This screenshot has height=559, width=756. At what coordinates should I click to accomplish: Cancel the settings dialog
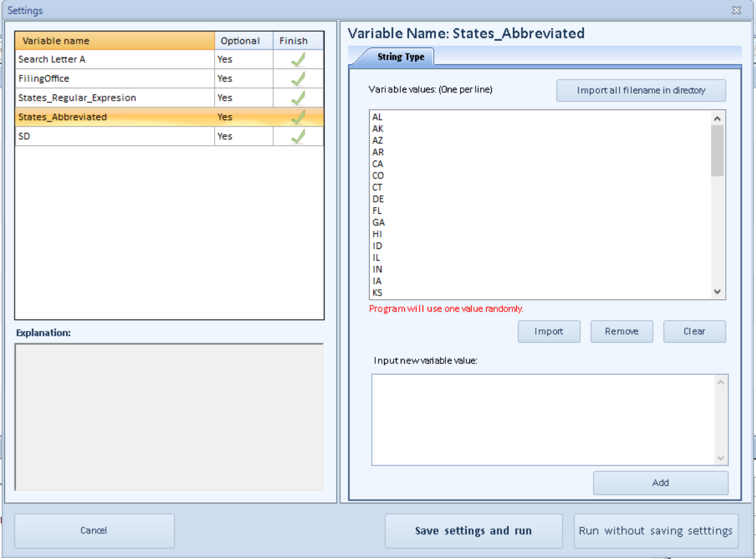tap(94, 531)
